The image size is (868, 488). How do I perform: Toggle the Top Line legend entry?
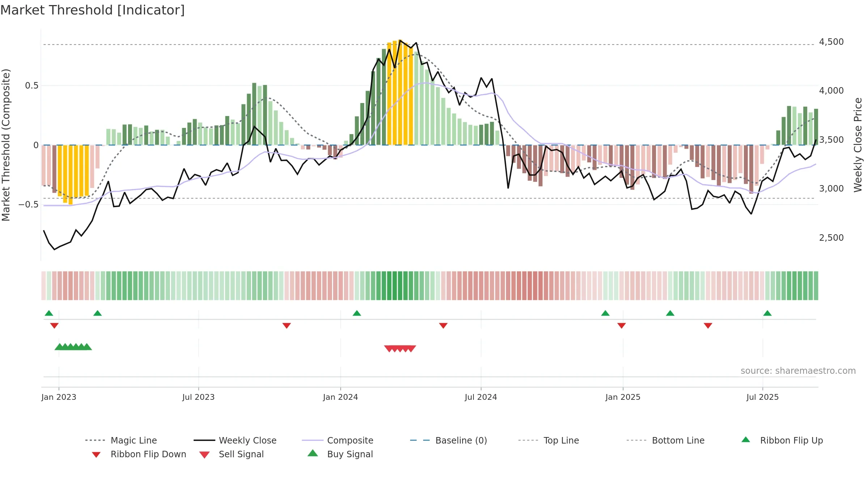click(549, 440)
